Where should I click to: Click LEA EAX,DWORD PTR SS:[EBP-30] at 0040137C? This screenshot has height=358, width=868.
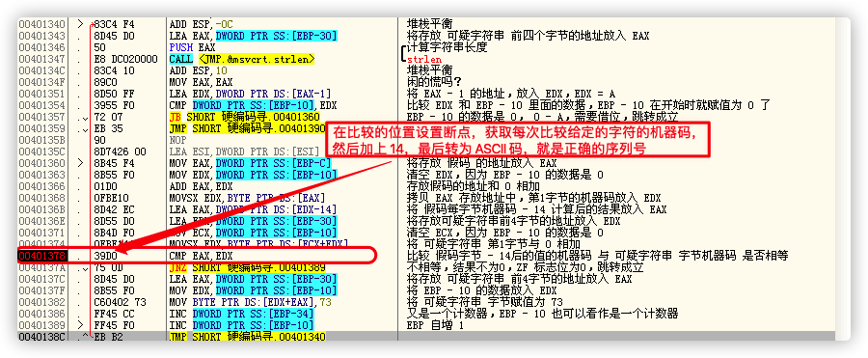point(254,279)
